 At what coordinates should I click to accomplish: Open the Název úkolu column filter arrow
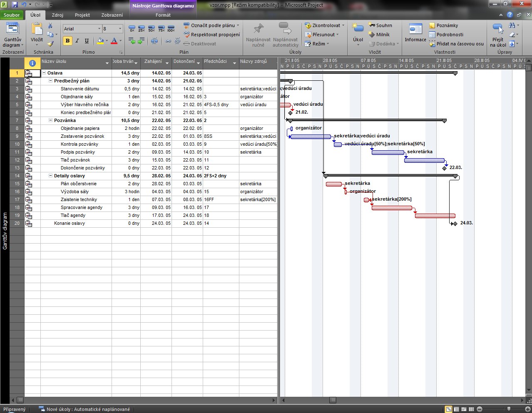107,63
